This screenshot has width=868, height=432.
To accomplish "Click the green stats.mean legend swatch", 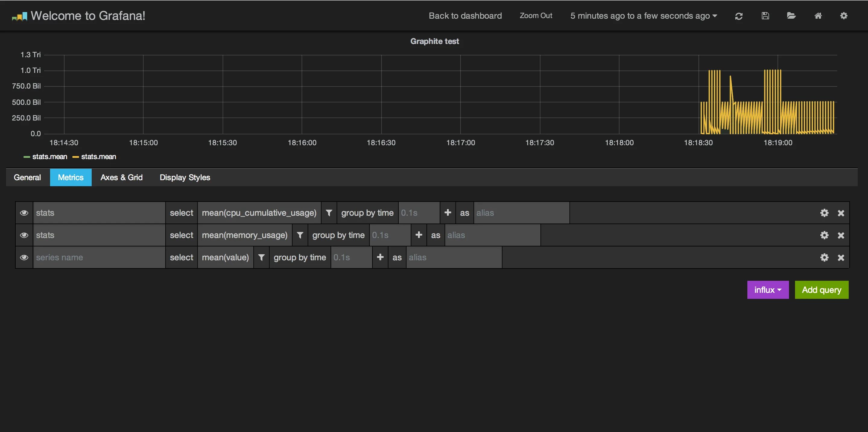I will (27, 157).
